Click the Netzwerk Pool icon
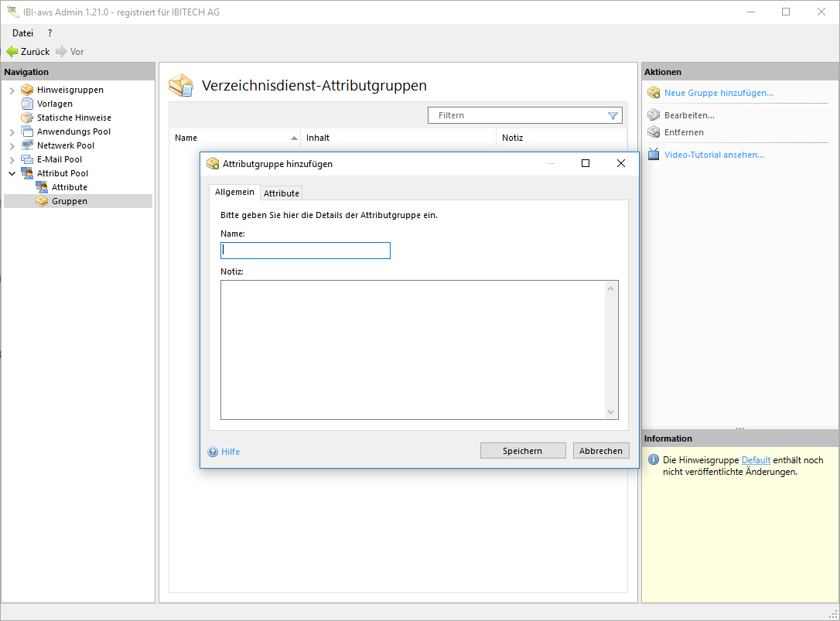Screen dimensions: 840x621 [27, 145]
